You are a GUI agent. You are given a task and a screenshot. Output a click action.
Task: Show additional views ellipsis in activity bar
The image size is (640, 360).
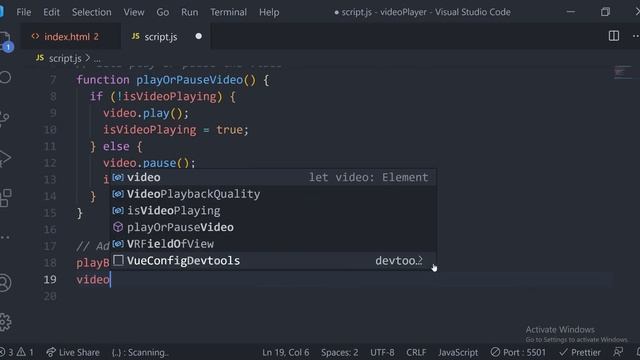[4, 237]
